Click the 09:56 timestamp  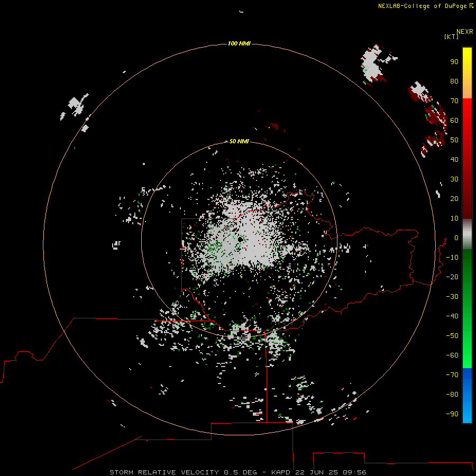354,472
